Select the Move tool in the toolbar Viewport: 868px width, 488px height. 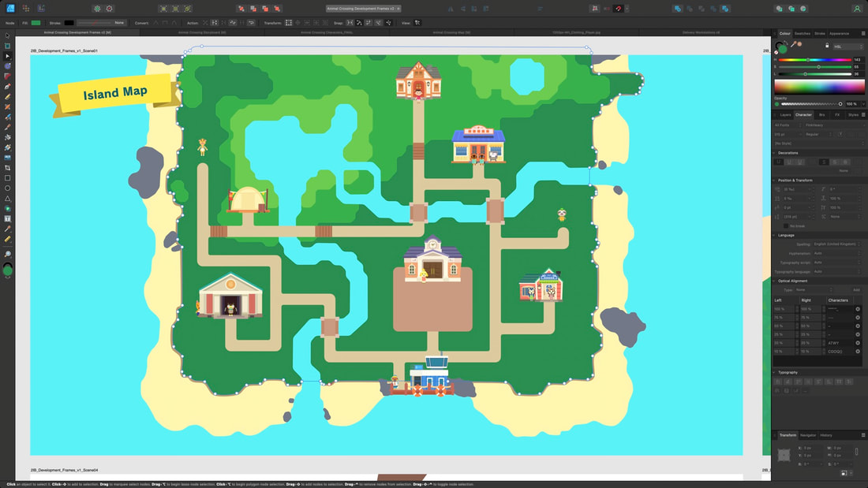click(7, 35)
